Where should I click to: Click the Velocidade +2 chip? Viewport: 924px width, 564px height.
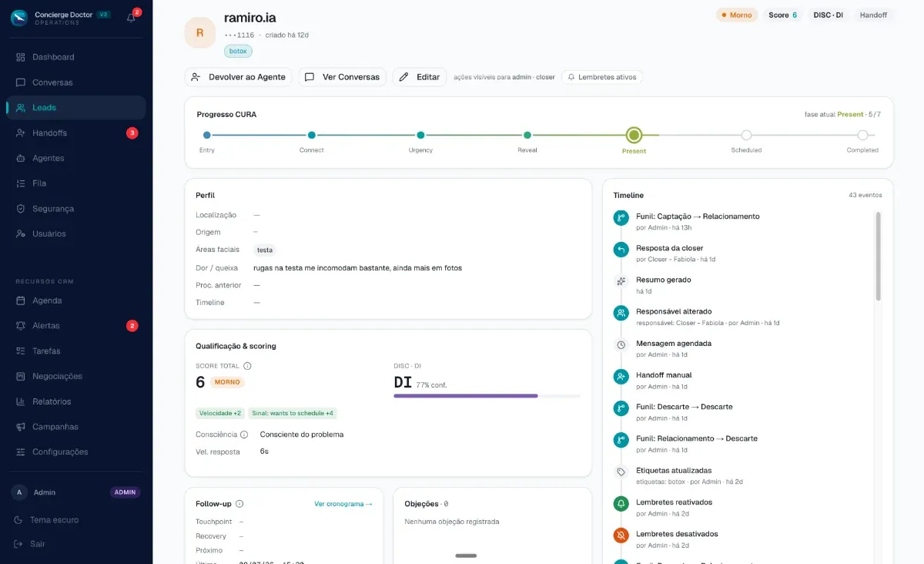point(221,413)
